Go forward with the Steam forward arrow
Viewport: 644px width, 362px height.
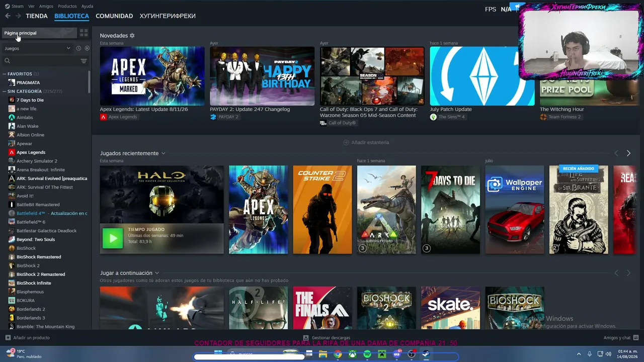coord(18,16)
